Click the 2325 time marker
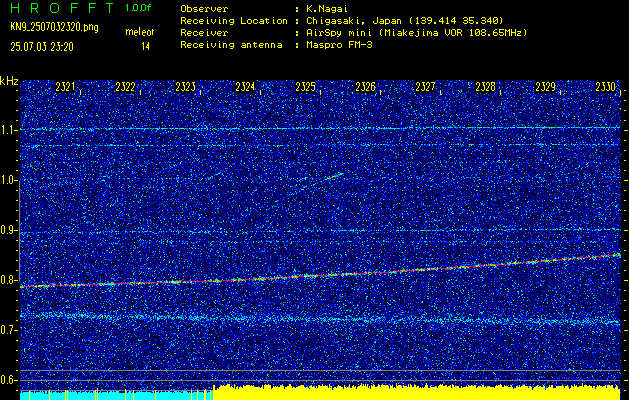629x400 pixels. (x=305, y=87)
